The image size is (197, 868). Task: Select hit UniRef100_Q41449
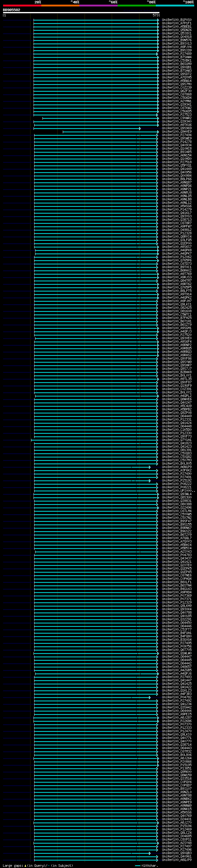tap(176, 169)
